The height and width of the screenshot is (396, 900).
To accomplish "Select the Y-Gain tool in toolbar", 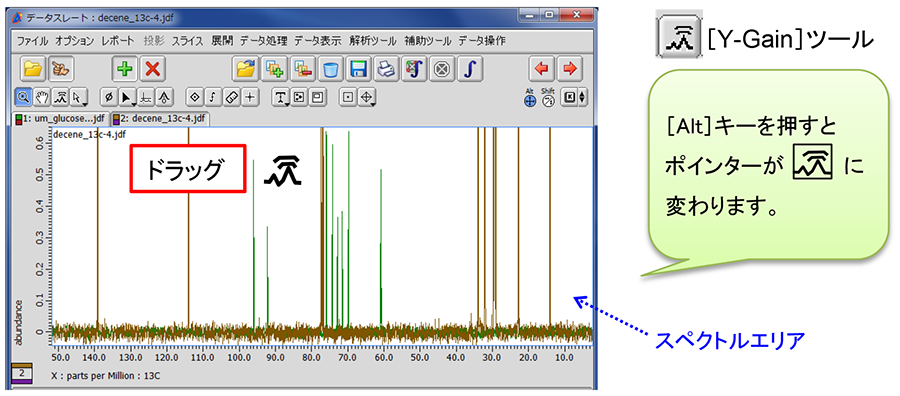I will click(61, 98).
